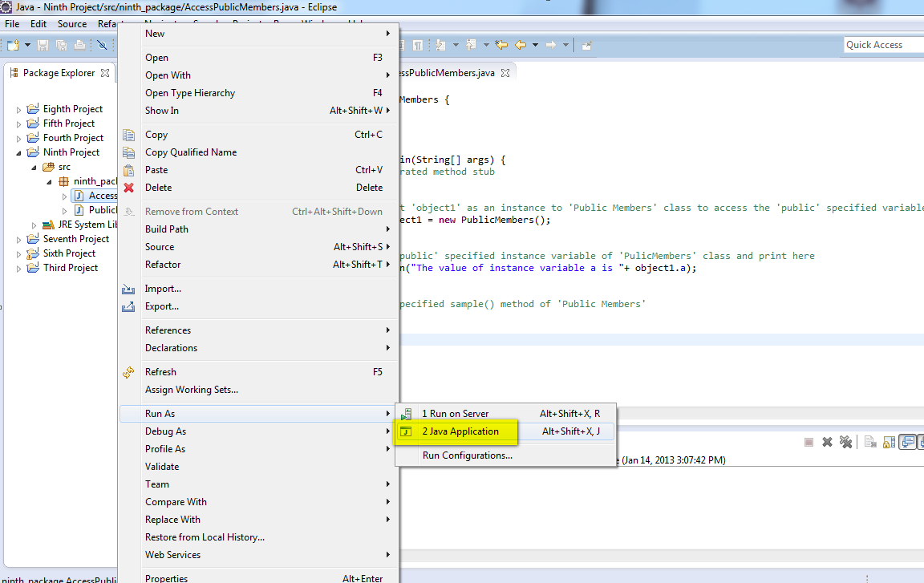The height and width of the screenshot is (583, 924).
Task: Click Remove All Terminated Launches icon
Action: point(845,442)
